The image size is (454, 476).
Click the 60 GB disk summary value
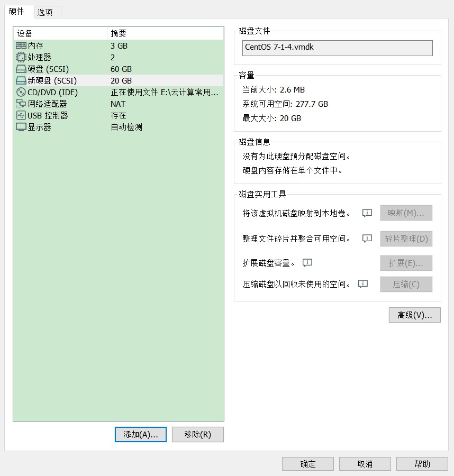click(121, 69)
